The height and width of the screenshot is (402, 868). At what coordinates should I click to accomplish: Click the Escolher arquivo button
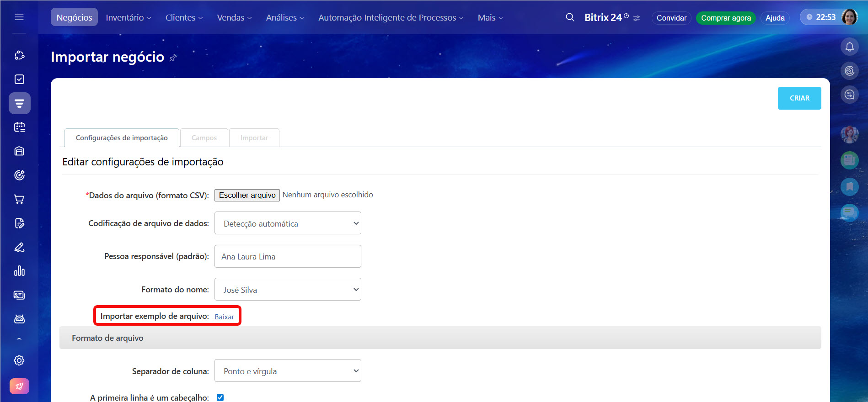coord(247,195)
